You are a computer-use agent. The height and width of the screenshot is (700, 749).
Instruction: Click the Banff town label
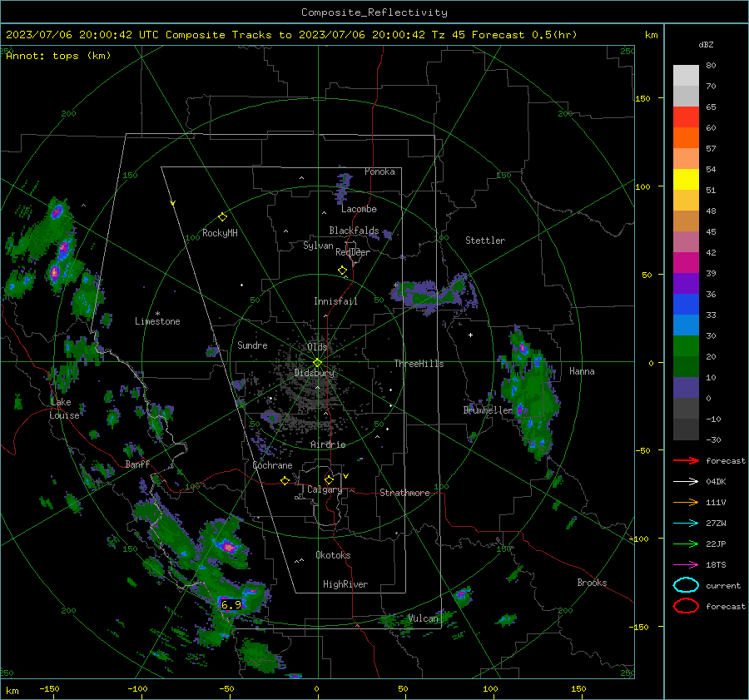(137, 464)
